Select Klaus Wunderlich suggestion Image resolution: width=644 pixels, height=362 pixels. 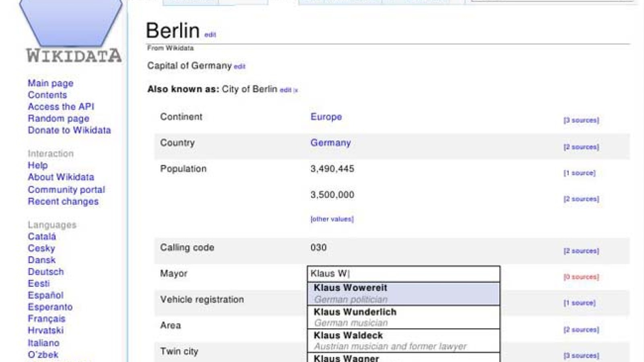coord(404,317)
